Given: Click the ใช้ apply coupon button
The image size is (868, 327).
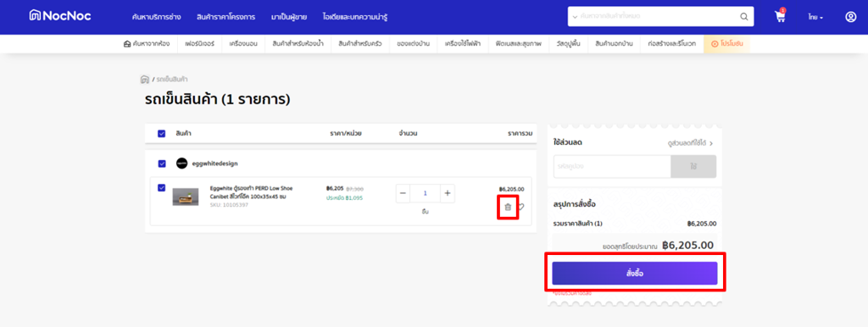Looking at the screenshot, I should tap(693, 166).
